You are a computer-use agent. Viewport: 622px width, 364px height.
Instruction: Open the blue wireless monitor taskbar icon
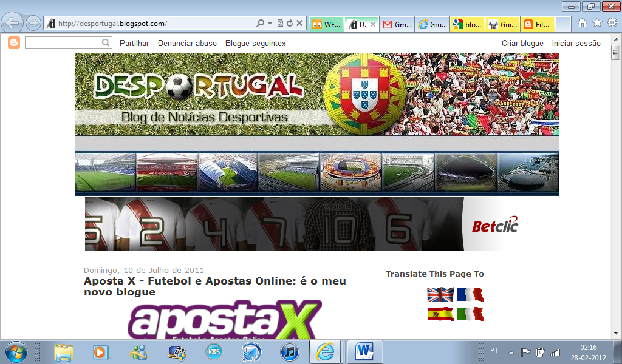click(252, 352)
